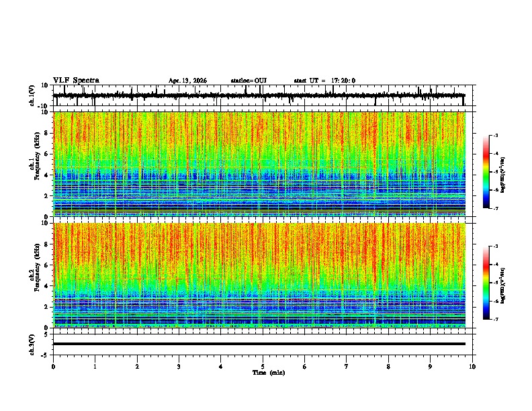Click the ch.3 flat black trace line
This screenshot has height=411, width=532.
pos(259,344)
